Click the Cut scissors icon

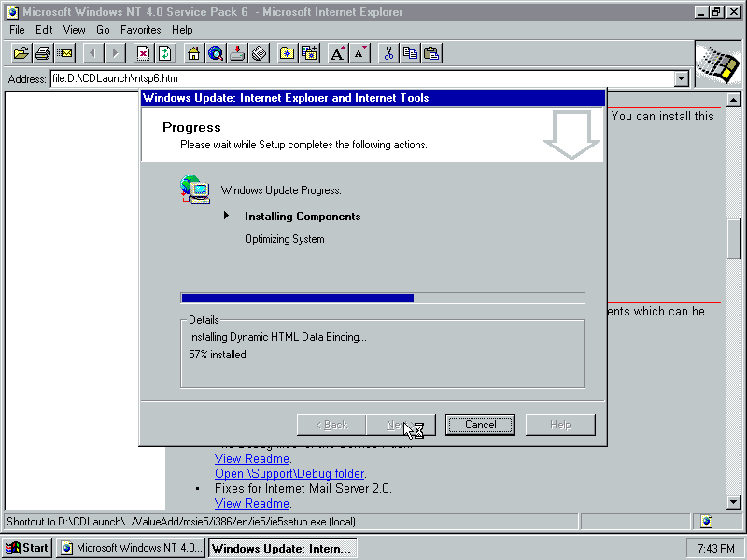pos(388,53)
